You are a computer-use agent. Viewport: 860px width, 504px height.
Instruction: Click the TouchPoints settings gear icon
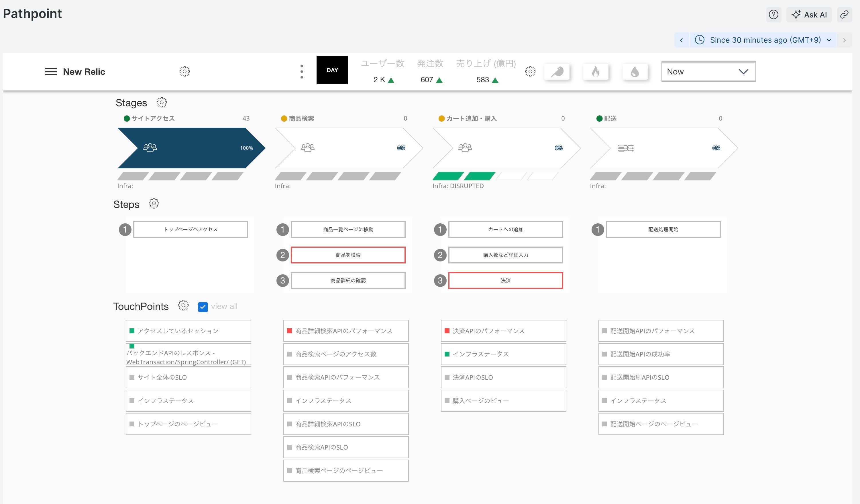[x=183, y=306]
